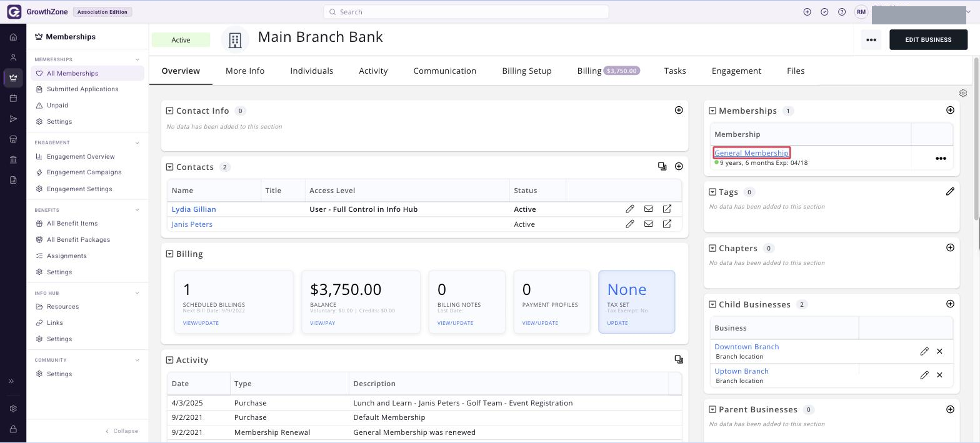
Task: Open General Membership row options menu
Action: click(941, 159)
